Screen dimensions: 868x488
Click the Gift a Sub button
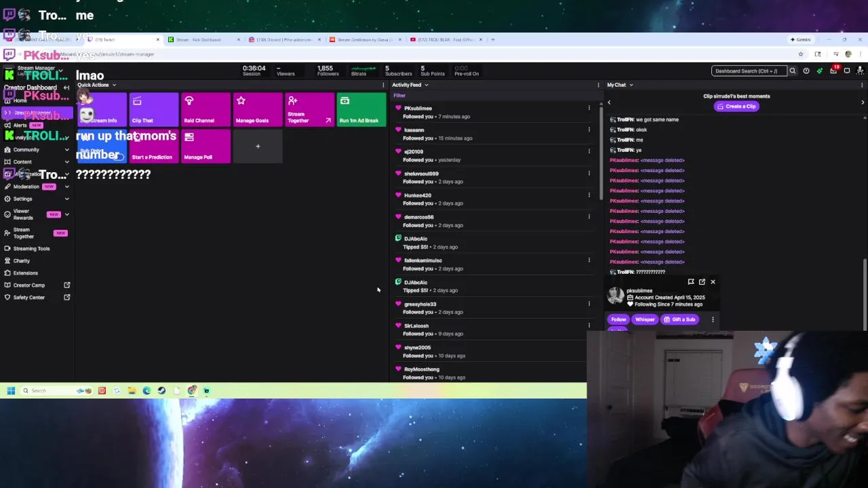pyautogui.click(x=680, y=319)
